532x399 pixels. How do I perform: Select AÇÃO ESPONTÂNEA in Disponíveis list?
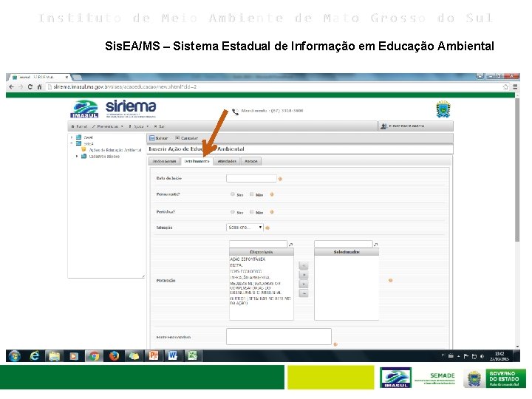(x=248, y=259)
